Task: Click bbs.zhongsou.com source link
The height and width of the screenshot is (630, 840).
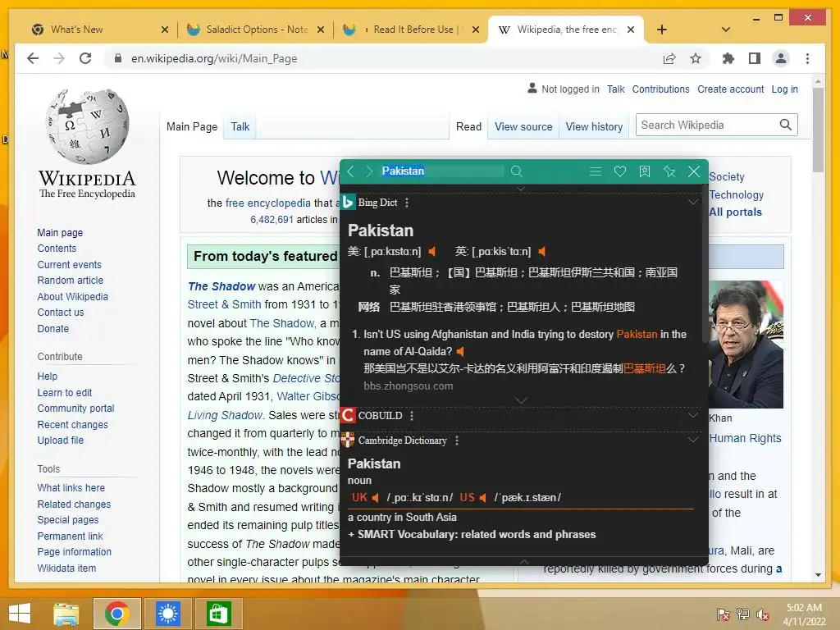Action: pyautogui.click(x=409, y=386)
